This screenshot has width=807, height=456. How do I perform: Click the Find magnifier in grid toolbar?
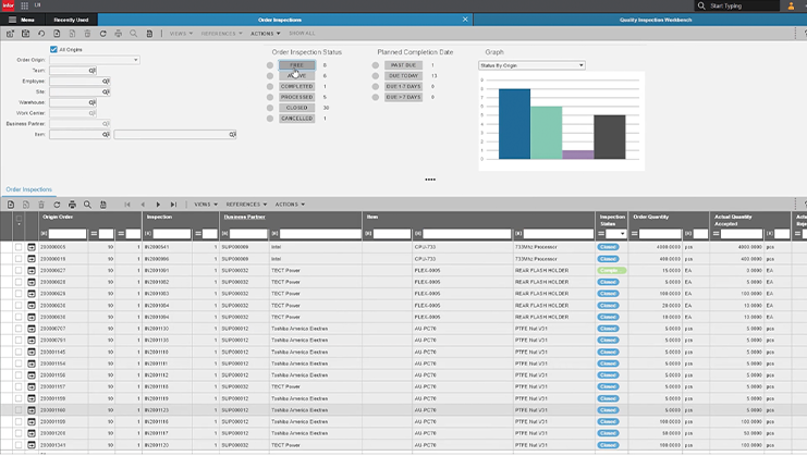pos(87,204)
